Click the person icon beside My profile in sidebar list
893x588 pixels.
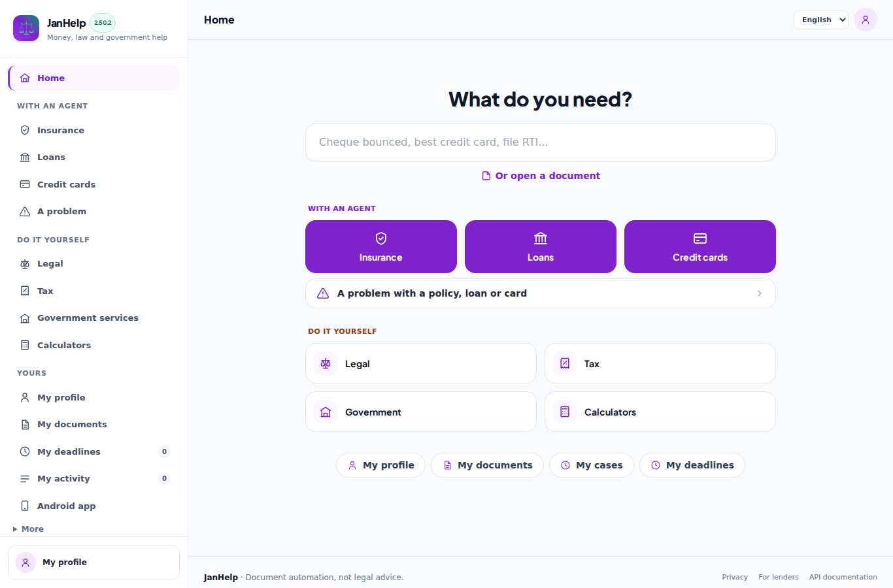tap(25, 397)
